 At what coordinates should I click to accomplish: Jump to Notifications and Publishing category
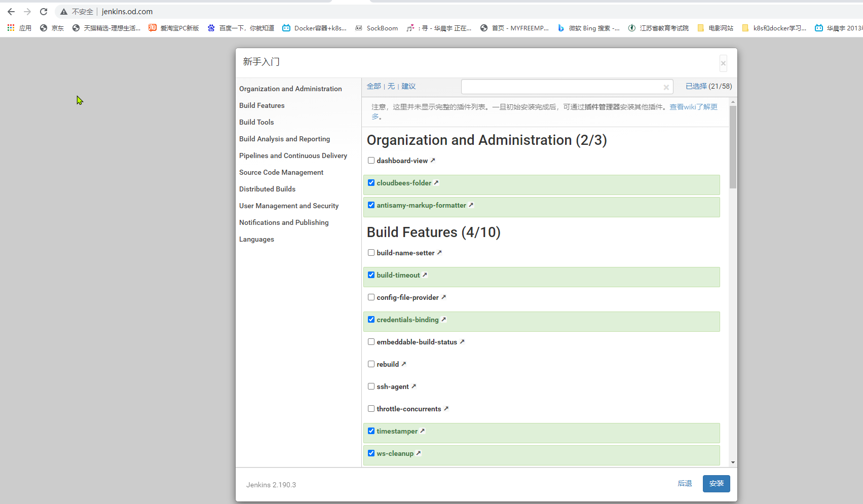tap(284, 222)
